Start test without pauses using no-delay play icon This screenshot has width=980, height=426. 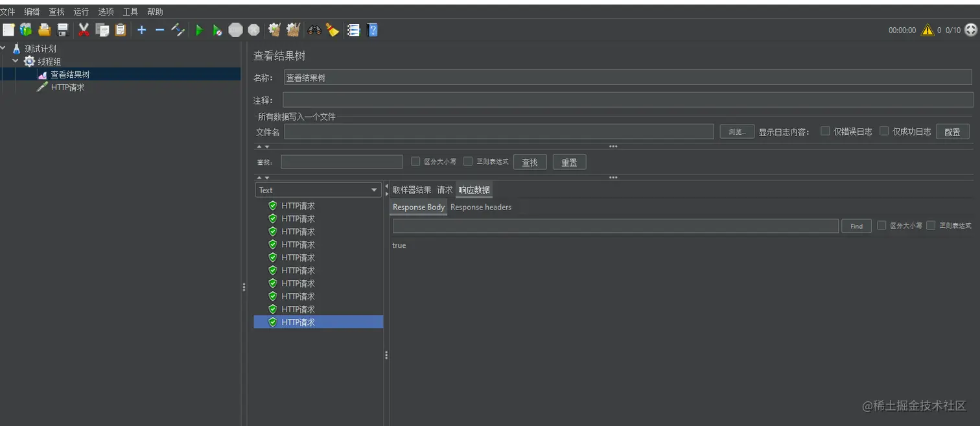[217, 30]
